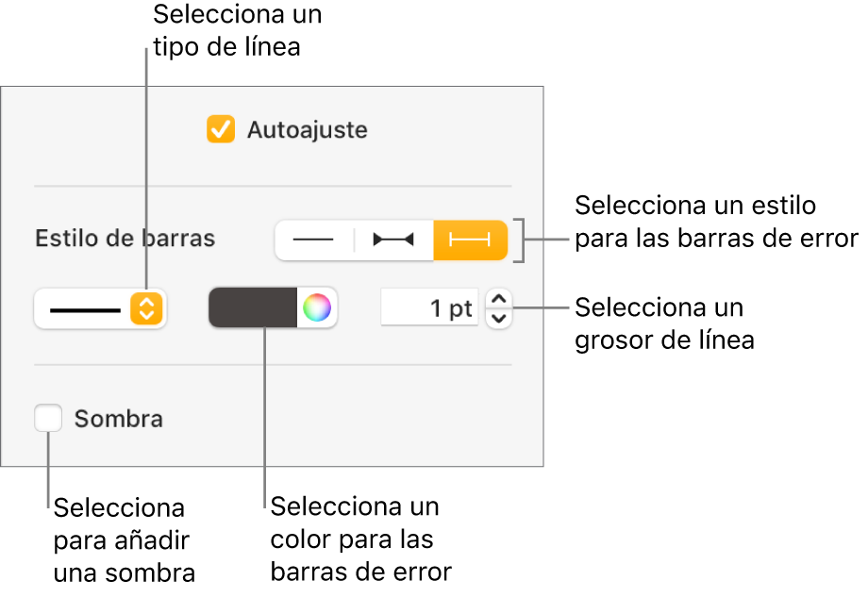
Task: Open the line type pop-up menu
Action: tap(100, 307)
